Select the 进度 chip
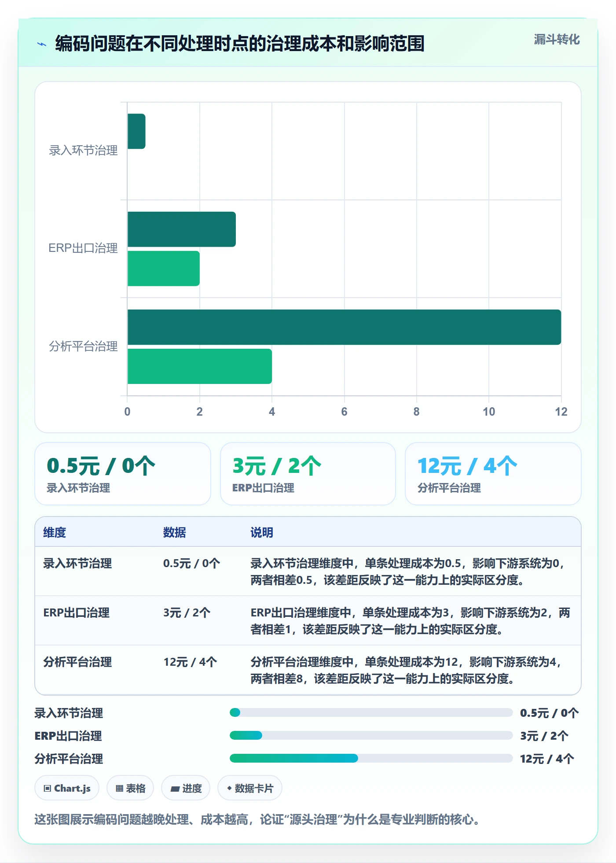 click(186, 788)
